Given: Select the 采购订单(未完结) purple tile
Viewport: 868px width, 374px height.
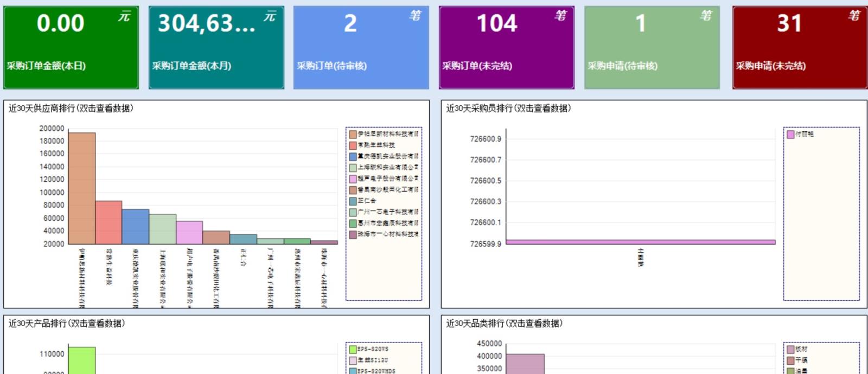Looking at the screenshot, I should [x=506, y=47].
